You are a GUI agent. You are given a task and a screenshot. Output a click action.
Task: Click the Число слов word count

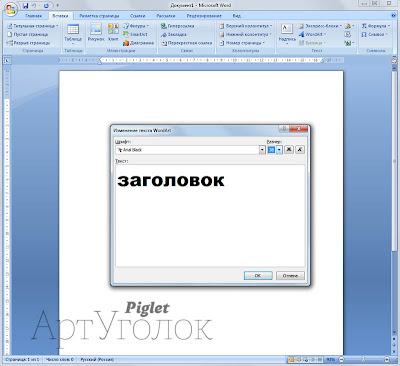[60, 360]
